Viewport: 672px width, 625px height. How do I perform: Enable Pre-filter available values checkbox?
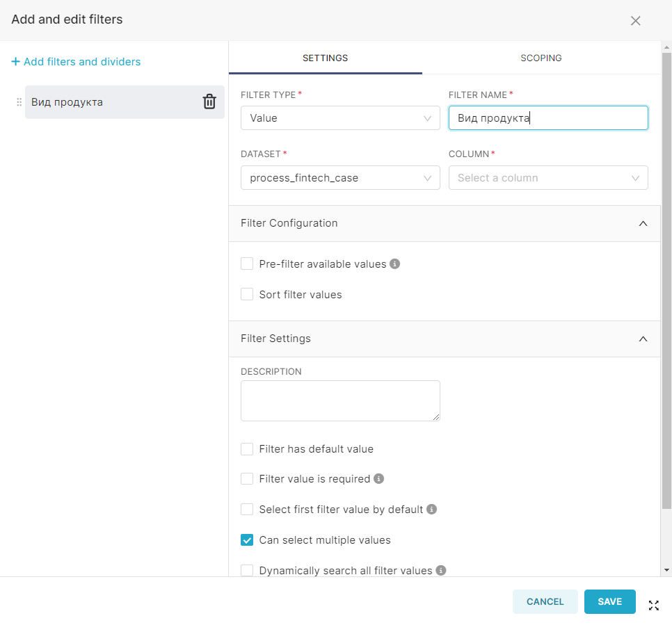pos(247,264)
